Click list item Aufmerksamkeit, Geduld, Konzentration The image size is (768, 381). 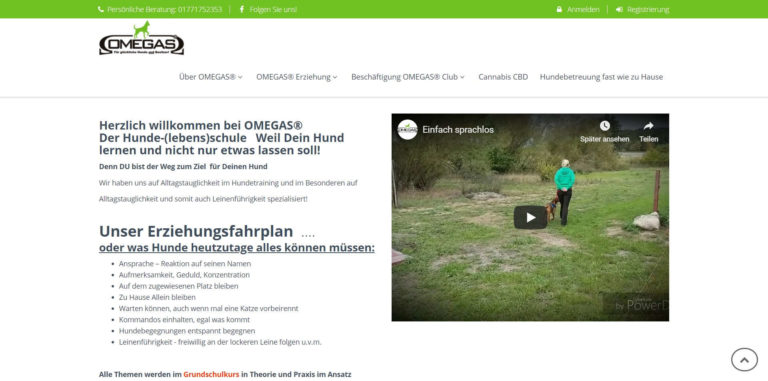184,275
